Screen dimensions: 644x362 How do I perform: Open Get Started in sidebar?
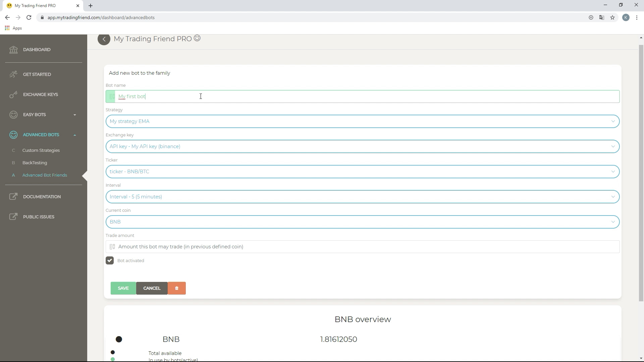pos(37,74)
